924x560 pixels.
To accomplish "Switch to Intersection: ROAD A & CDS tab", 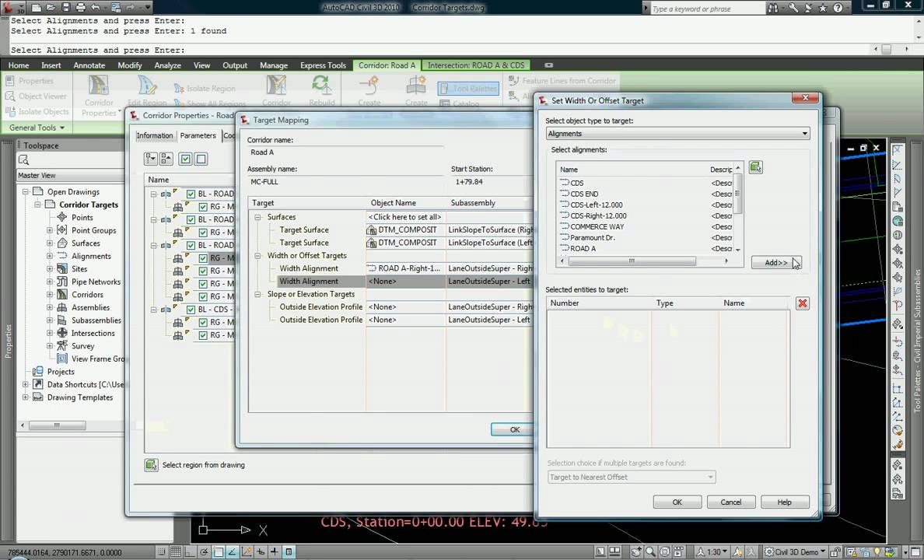I will (475, 65).
